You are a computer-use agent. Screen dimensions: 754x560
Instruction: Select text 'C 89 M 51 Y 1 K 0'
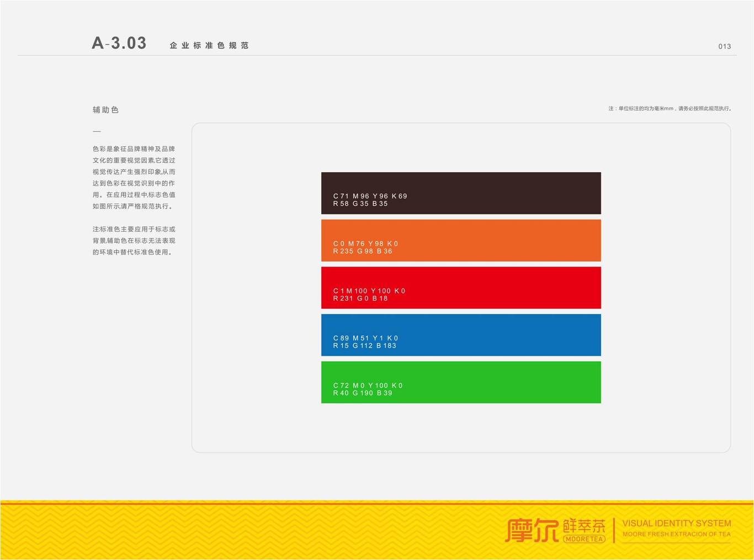365,338
